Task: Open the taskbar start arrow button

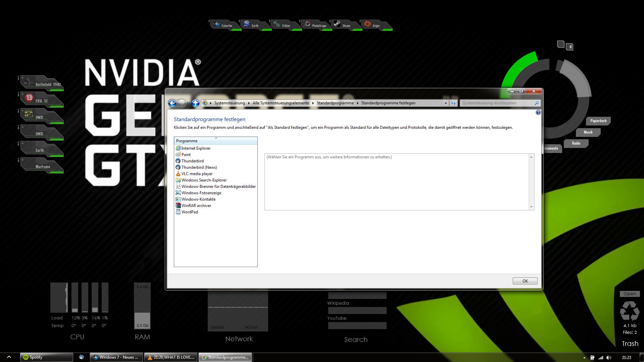Action: [9, 357]
